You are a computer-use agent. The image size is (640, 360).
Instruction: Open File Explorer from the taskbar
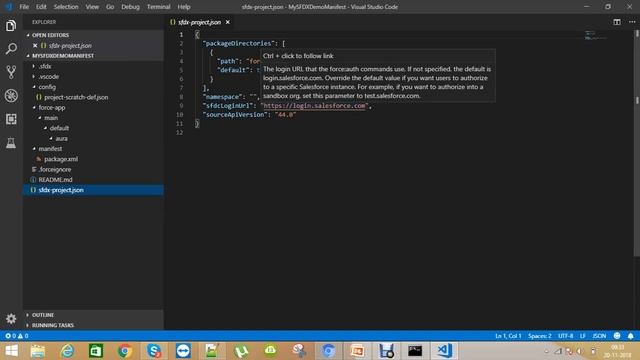(x=38, y=351)
